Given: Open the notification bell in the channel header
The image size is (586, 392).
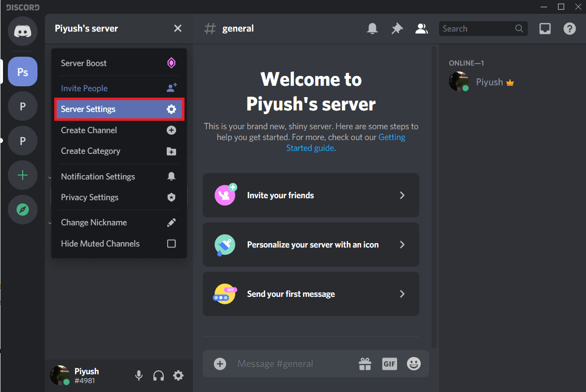Looking at the screenshot, I should (372, 29).
